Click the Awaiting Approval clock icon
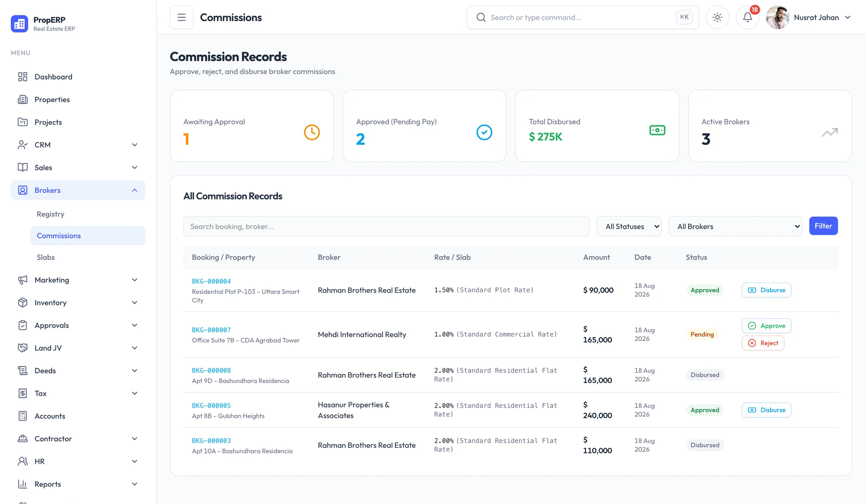 312,132
